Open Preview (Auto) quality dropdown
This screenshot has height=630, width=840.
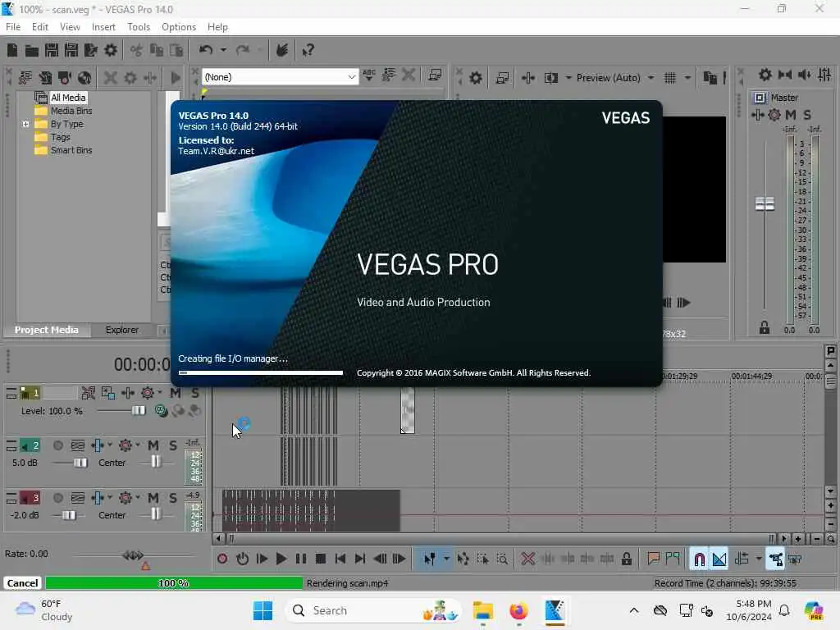[651, 78]
